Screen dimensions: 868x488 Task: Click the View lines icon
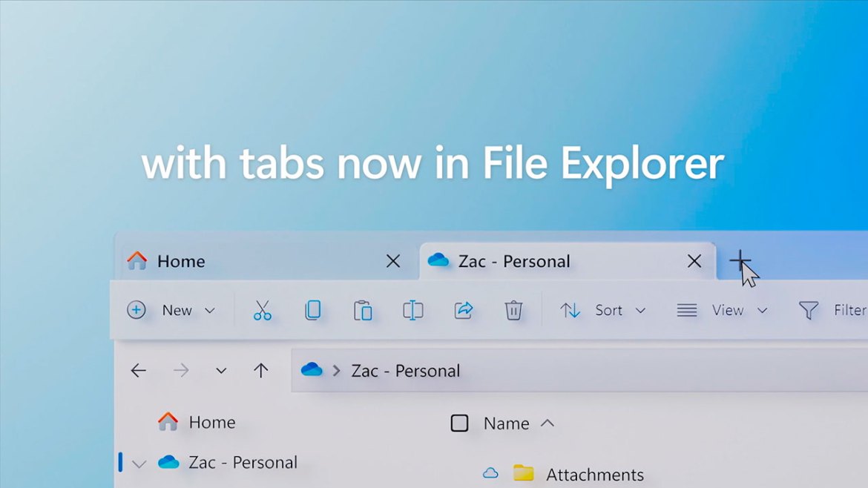686,310
